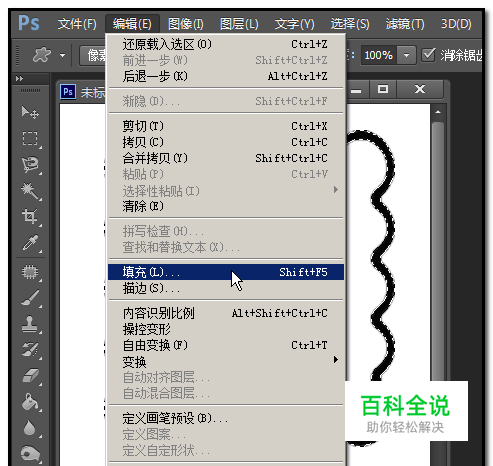Open the 3D(D) menu

(456, 24)
